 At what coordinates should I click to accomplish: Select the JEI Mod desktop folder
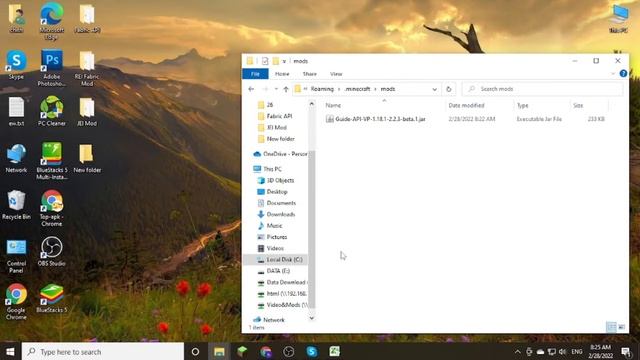(x=87, y=111)
